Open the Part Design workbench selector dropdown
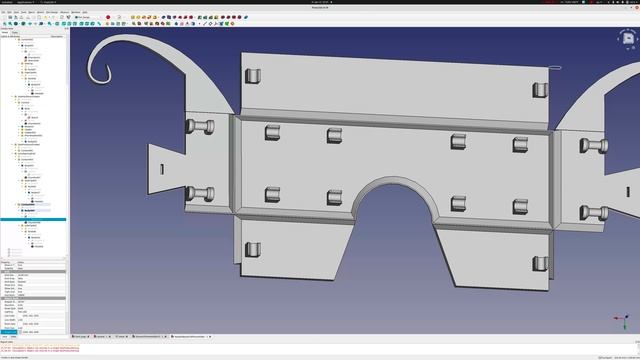Viewport: 640px width, 360px height. [87, 17]
